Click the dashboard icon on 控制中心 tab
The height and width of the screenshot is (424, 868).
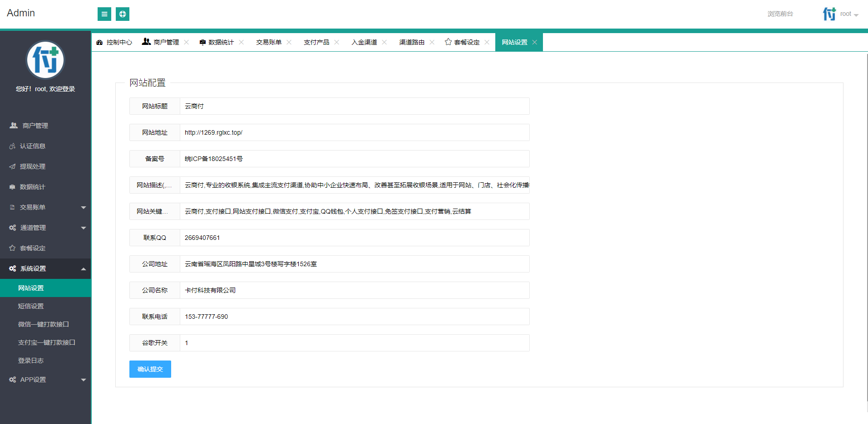click(x=99, y=42)
